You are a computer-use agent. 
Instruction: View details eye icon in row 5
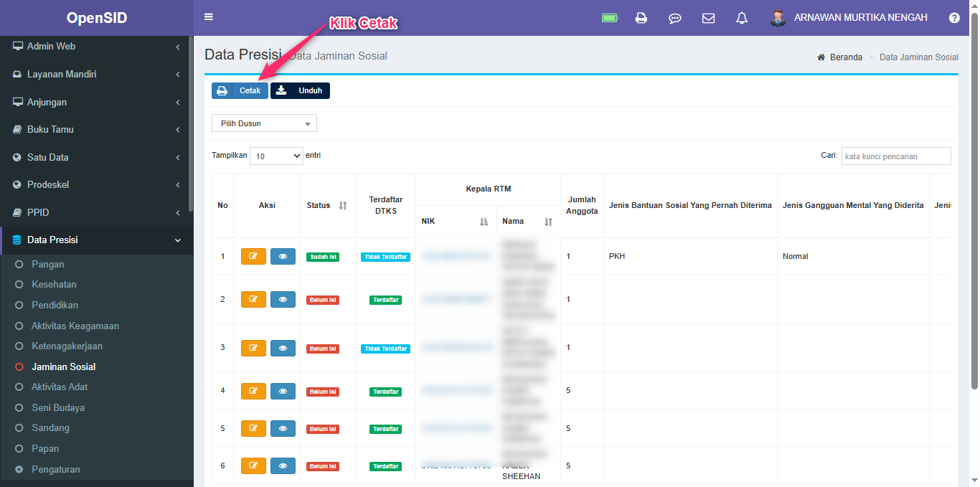[283, 428]
